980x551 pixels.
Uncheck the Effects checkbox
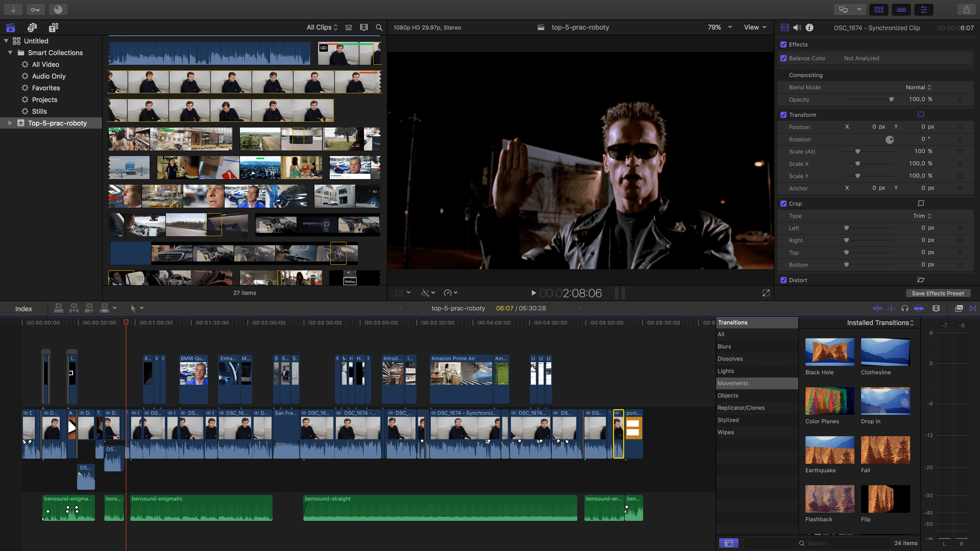coord(783,44)
